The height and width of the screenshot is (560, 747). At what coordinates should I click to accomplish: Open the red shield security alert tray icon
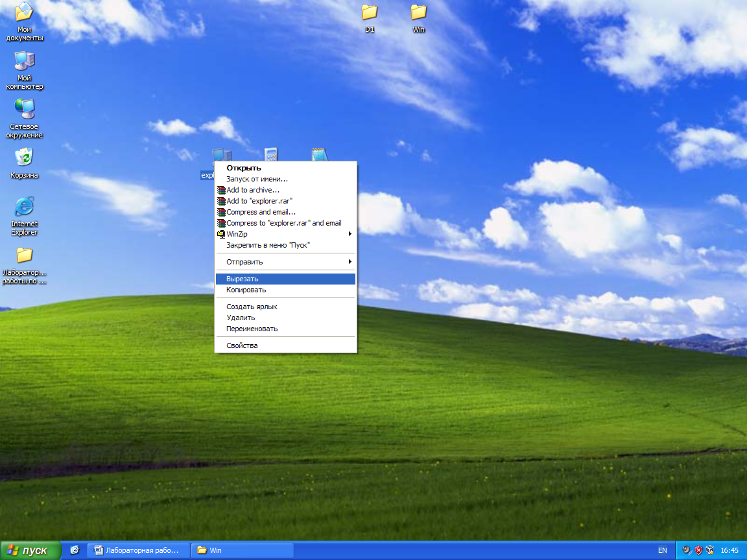point(698,550)
